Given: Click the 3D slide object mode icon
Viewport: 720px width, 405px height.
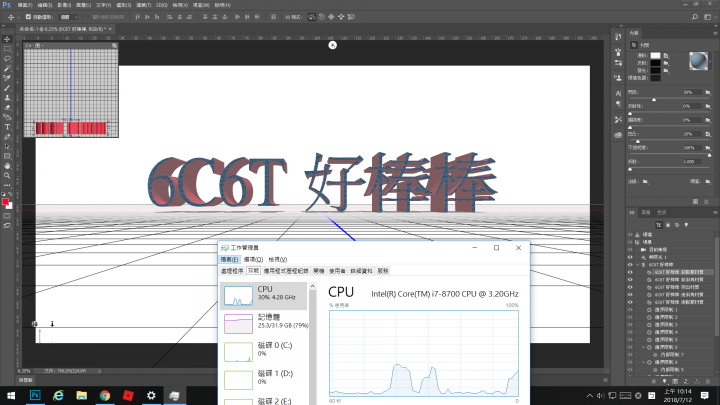Looking at the screenshot, I should (x=341, y=17).
